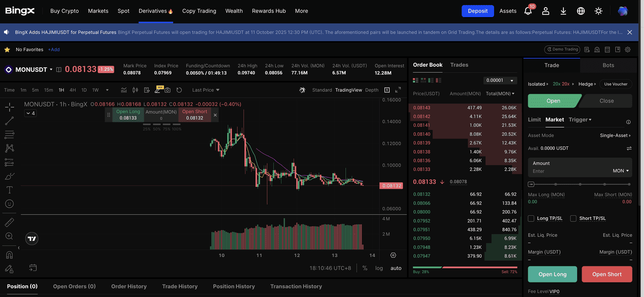Open the order book 0.00001 precision dropdown

[x=500, y=81]
